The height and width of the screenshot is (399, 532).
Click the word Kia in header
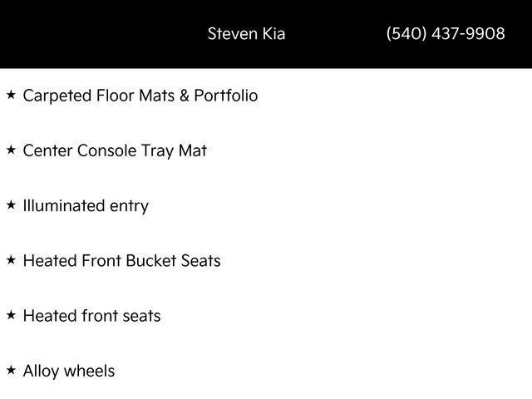coord(273,33)
